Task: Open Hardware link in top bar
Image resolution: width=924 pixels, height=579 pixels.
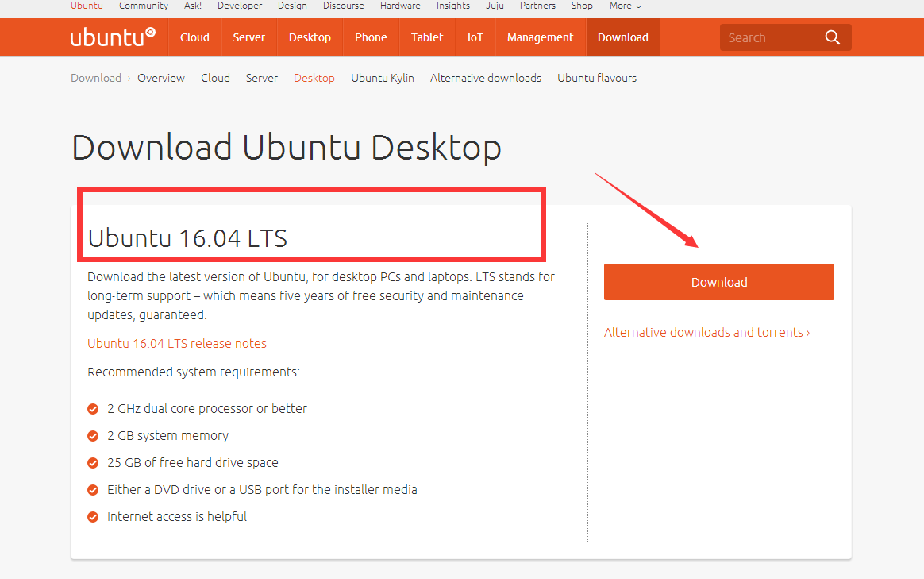Action: (x=400, y=6)
